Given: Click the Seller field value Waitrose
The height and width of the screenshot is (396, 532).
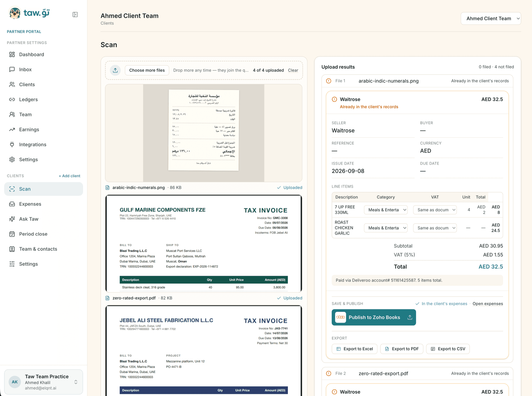Looking at the screenshot, I should click(343, 131).
